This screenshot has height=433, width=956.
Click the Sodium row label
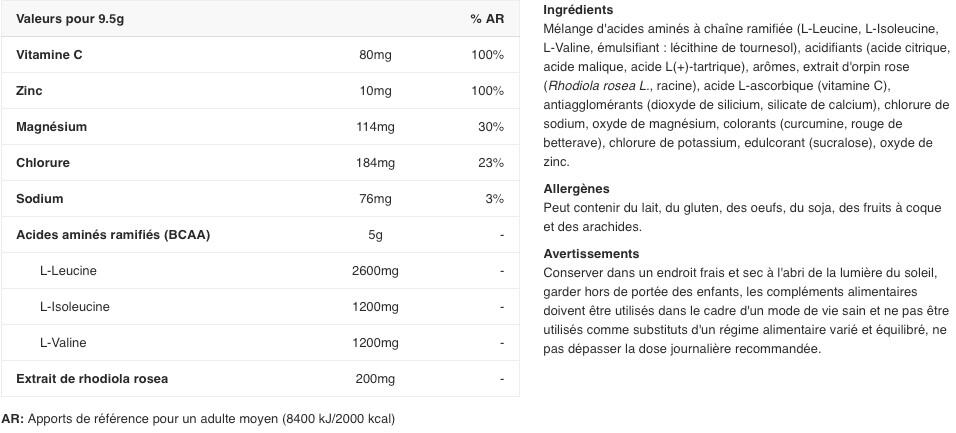40,199
